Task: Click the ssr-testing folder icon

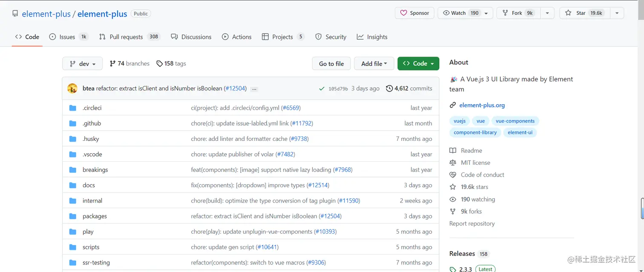Action: click(x=73, y=263)
